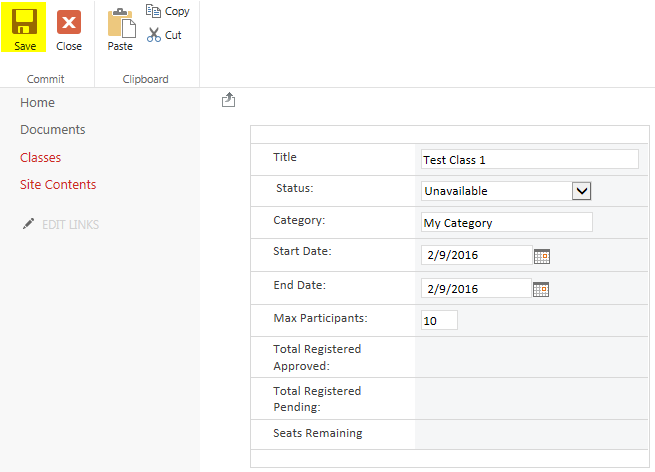Select the Max Participants field

coord(439,321)
